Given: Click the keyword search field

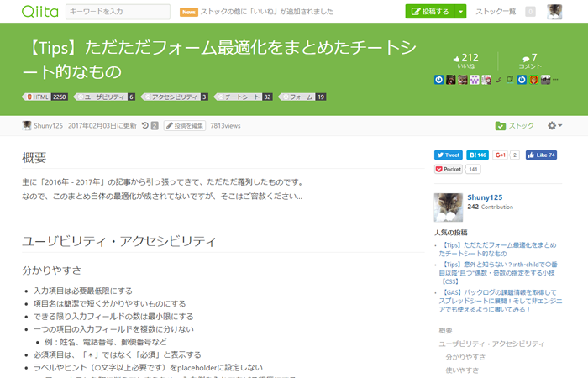Looking at the screenshot, I should 118,11.
